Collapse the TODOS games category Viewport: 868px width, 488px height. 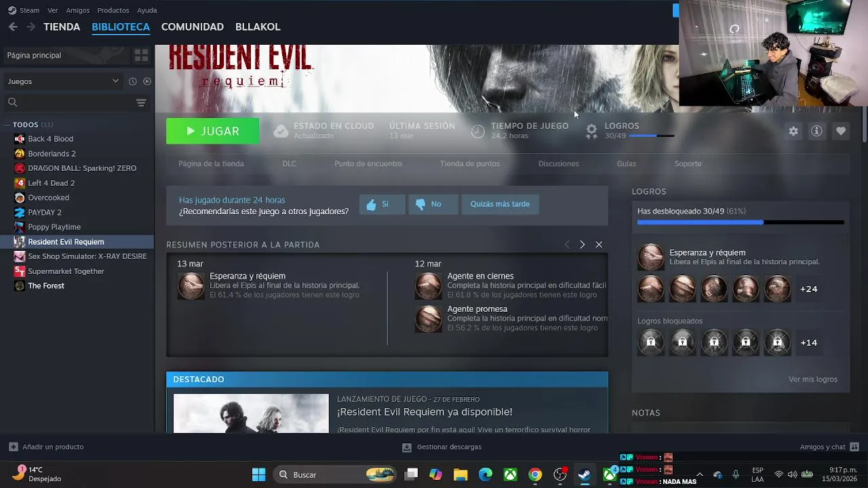7,125
